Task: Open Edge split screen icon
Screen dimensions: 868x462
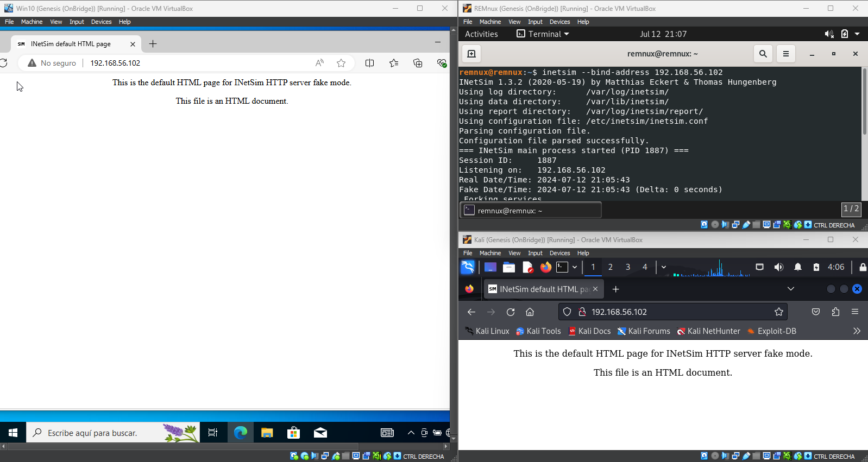Action: [370, 63]
